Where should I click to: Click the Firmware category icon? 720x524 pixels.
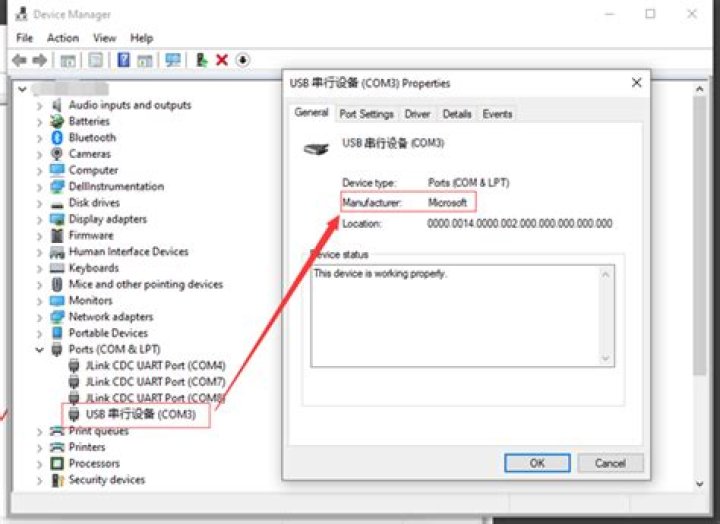pyautogui.click(x=57, y=235)
